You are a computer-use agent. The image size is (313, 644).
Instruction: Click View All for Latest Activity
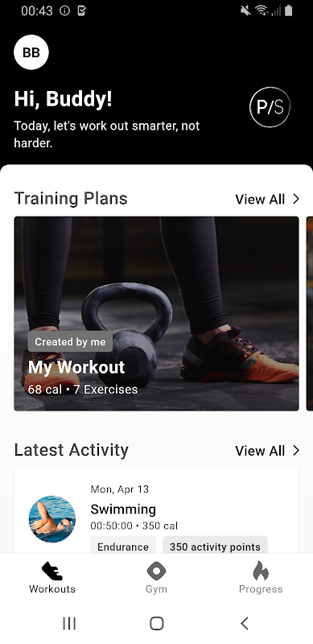(x=260, y=451)
